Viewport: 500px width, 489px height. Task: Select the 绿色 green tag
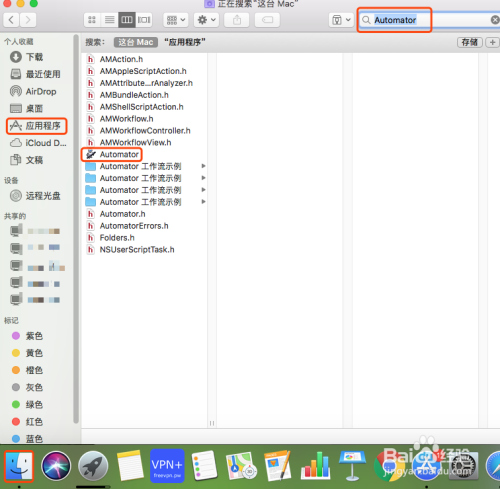point(27,404)
